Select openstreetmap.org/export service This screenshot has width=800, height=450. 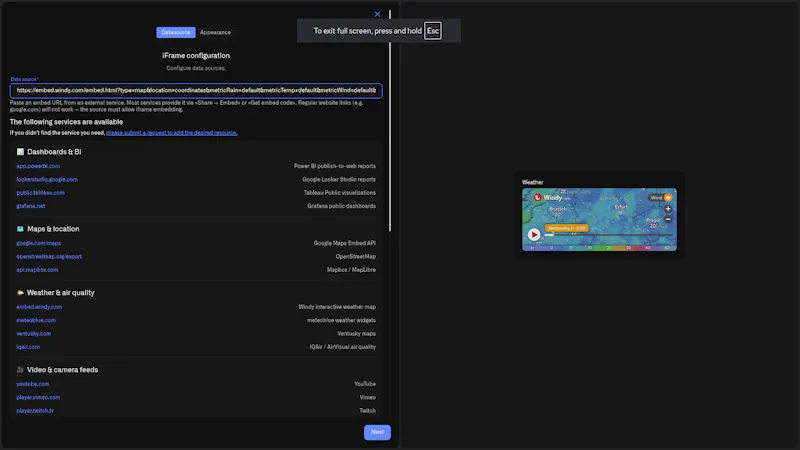pyautogui.click(x=49, y=256)
